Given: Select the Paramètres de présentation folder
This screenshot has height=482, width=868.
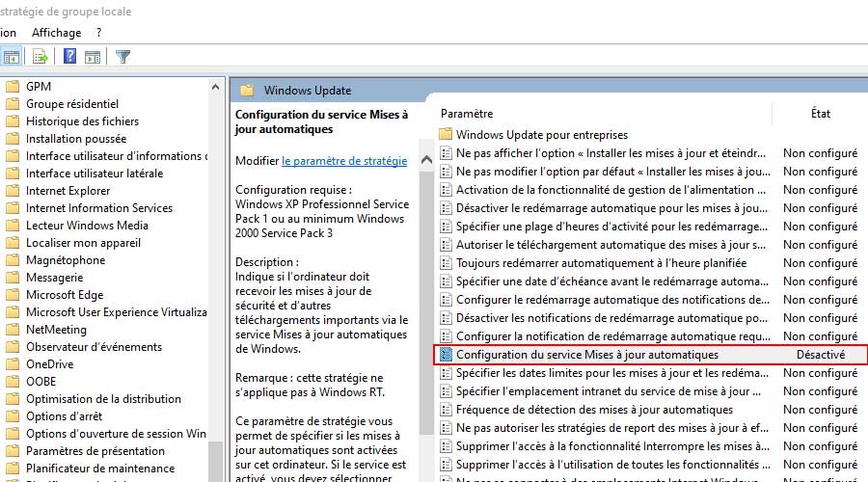Looking at the screenshot, I should click(x=95, y=451).
